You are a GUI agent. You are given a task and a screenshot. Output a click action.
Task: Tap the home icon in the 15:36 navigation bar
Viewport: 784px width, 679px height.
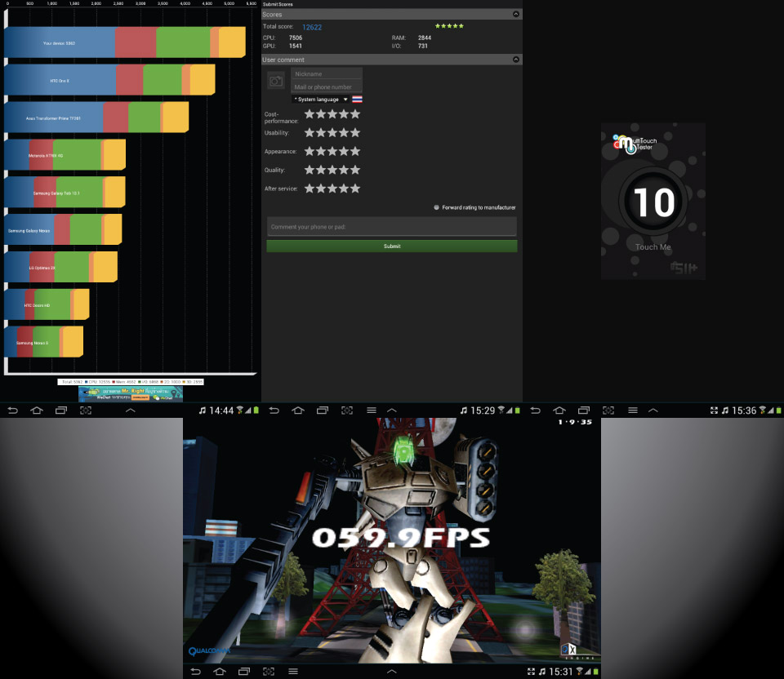(559, 411)
